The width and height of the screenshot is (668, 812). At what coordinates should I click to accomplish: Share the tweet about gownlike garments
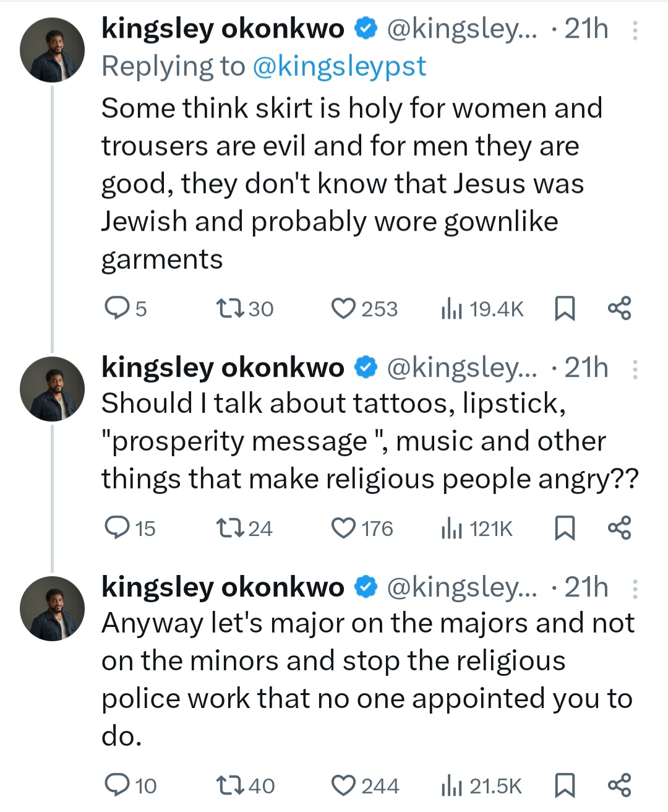[x=619, y=308]
